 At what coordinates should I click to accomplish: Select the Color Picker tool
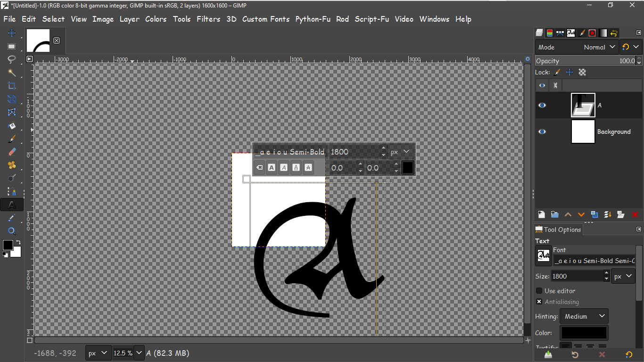[x=12, y=218]
